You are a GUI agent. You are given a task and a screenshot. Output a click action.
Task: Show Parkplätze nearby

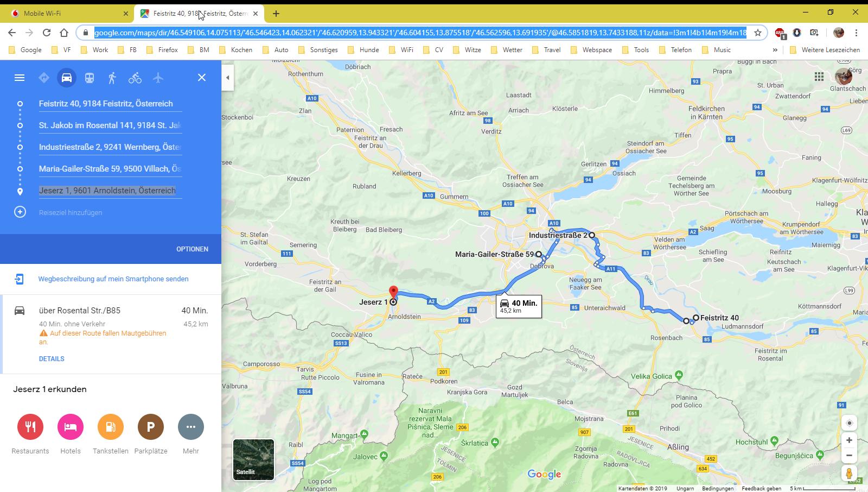(151, 427)
